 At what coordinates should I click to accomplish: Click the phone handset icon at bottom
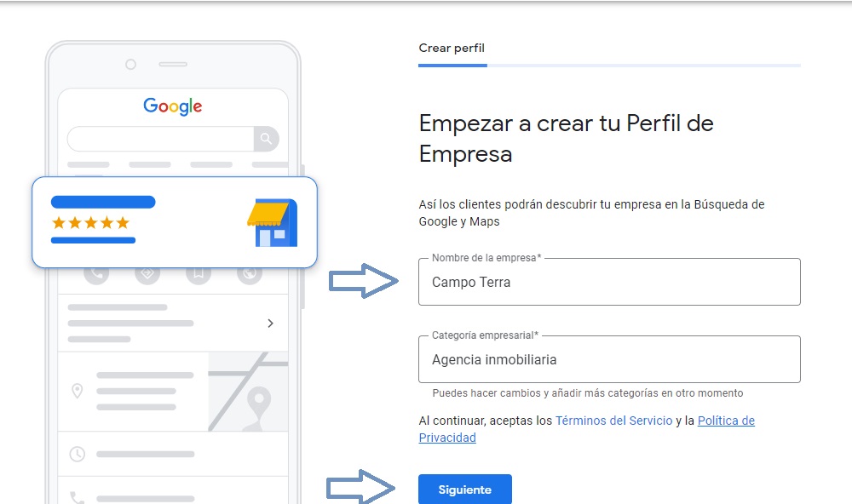point(78,498)
